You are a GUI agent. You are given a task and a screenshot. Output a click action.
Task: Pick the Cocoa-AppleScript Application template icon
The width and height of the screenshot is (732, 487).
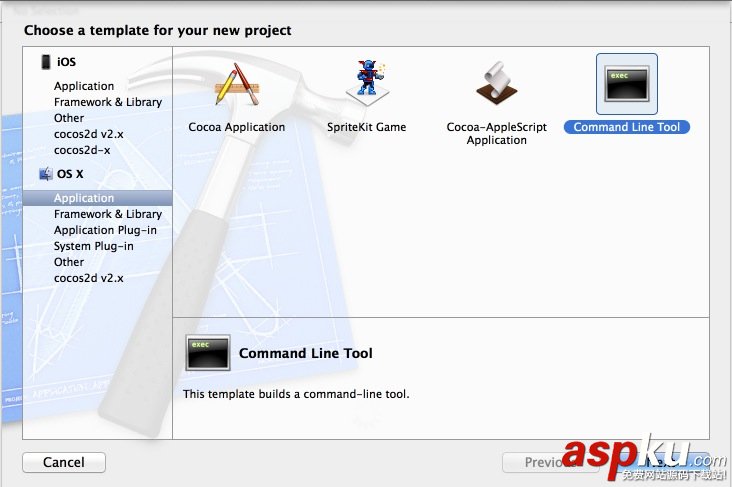[497, 84]
